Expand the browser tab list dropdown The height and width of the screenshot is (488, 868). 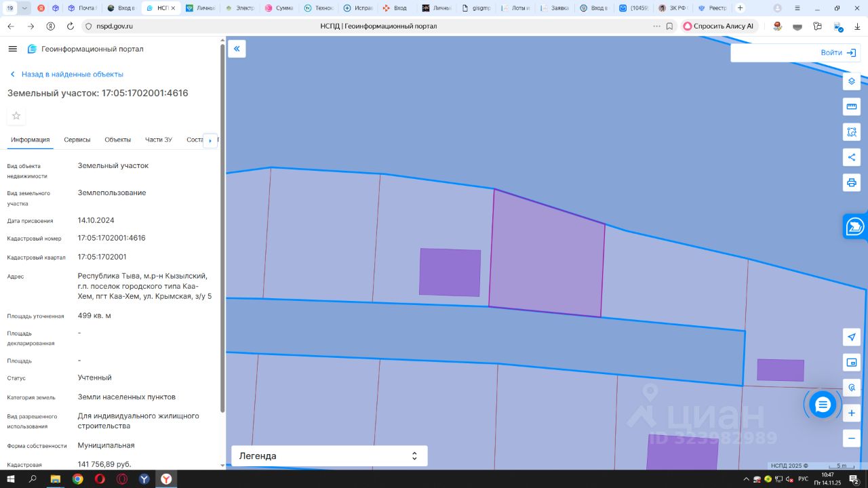click(x=25, y=8)
